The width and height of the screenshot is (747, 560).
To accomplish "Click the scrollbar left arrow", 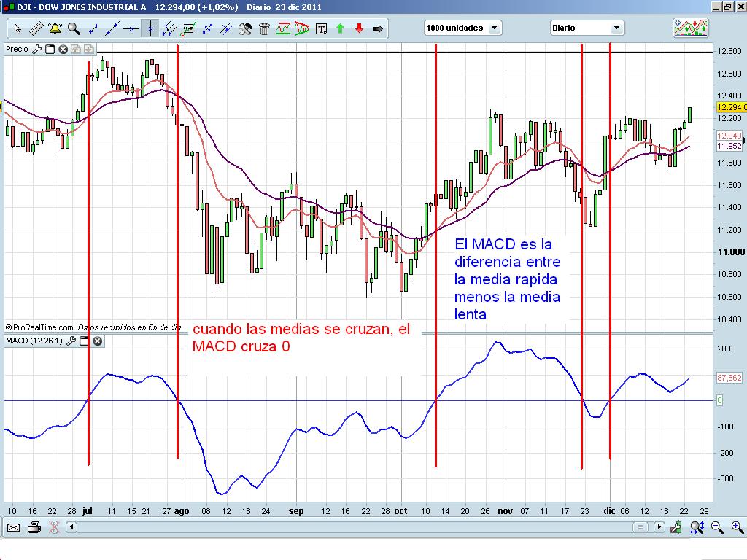I will 71,527.
